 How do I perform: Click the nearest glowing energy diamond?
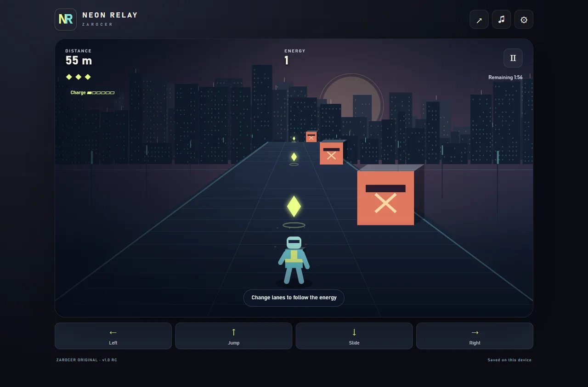click(294, 207)
